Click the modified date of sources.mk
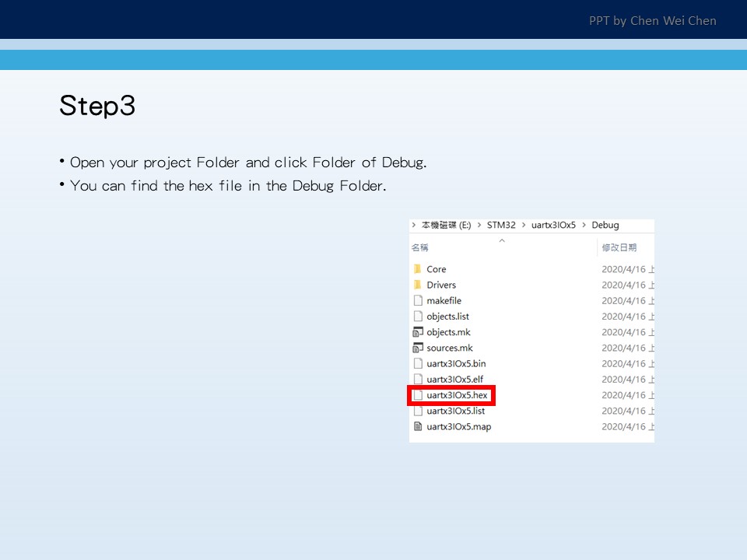 (x=628, y=348)
